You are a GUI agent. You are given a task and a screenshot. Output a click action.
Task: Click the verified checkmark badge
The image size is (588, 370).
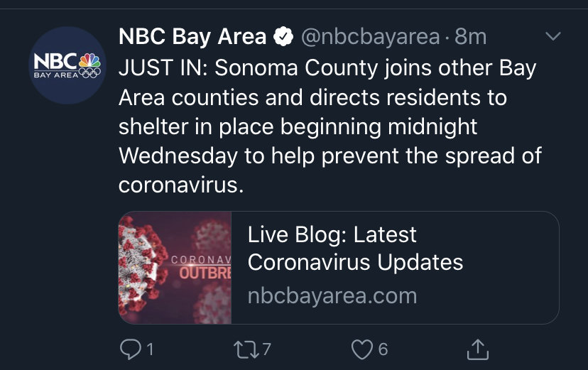[x=283, y=37]
